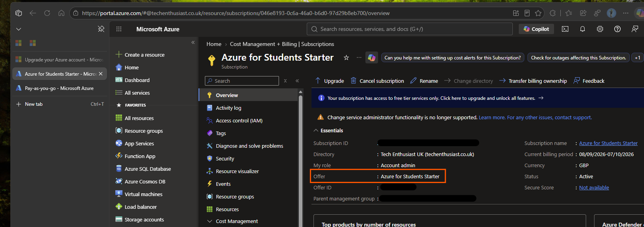
Task: Open the browser extensions puzzle icon
Action: (553, 13)
